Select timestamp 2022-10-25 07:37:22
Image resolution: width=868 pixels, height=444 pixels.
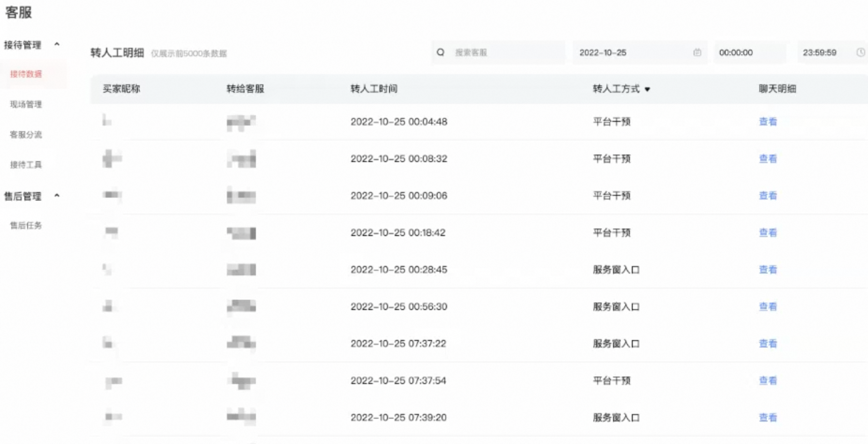coord(398,344)
